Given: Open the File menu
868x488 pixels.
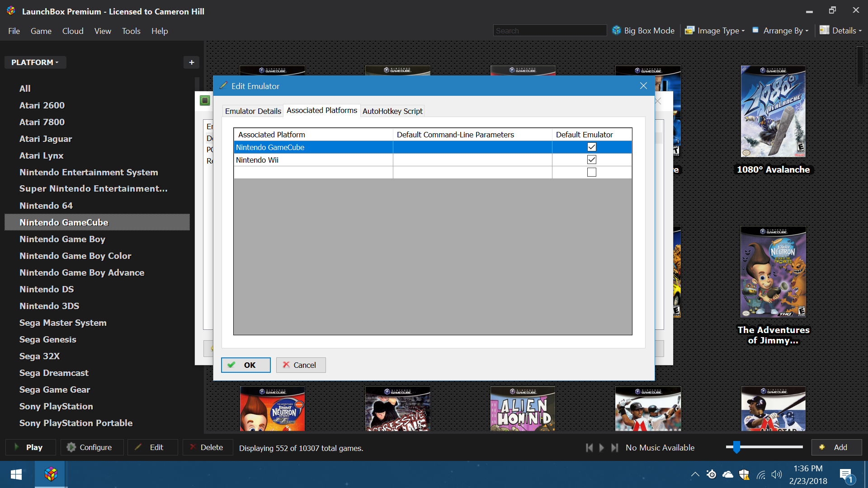Looking at the screenshot, I should (14, 31).
